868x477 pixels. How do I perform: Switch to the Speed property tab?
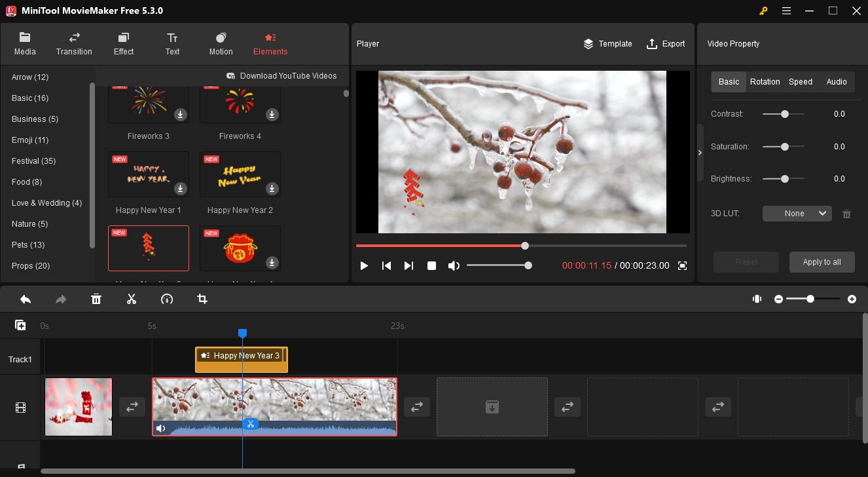pos(800,82)
